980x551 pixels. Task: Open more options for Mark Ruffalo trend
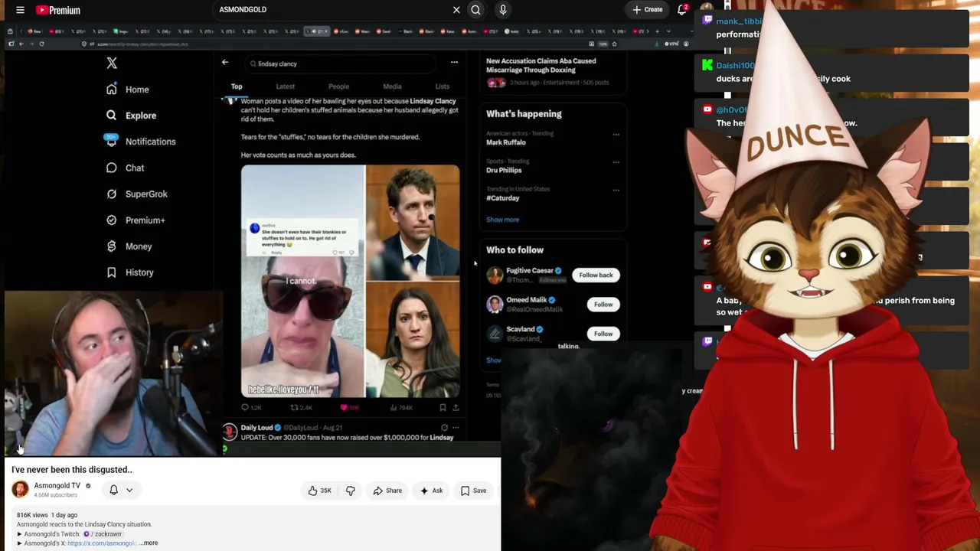pyautogui.click(x=616, y=135)
